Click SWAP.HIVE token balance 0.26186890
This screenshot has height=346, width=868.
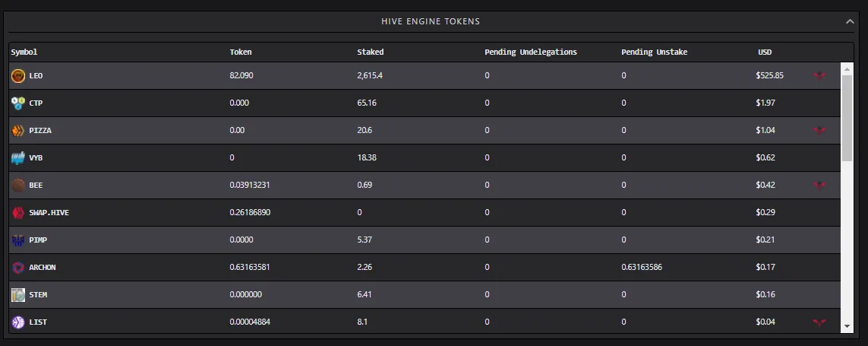[x=250, y=212]
